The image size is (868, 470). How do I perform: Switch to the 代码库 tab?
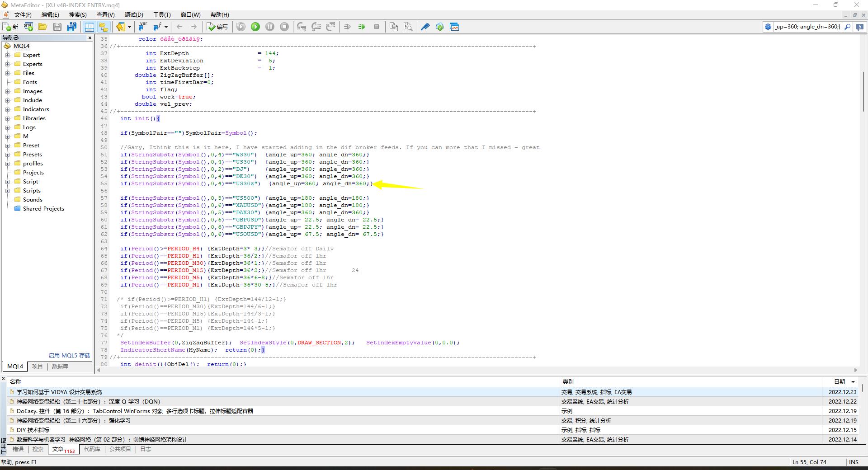[x=92, y=449]
